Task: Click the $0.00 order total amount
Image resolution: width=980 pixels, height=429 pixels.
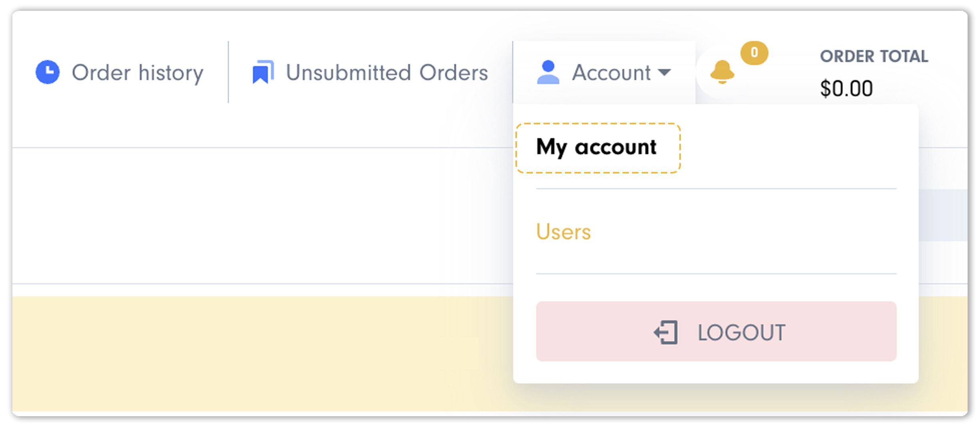Action: (x=846, y=88)
